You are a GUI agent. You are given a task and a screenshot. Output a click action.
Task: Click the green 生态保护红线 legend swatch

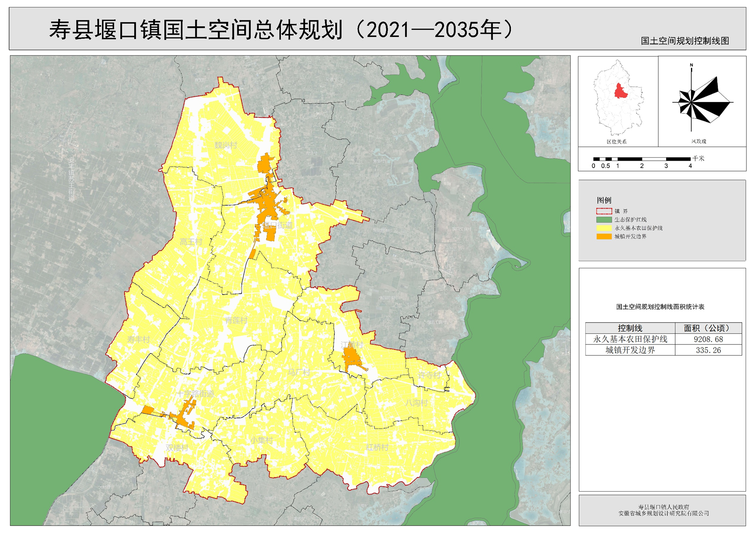604,220
